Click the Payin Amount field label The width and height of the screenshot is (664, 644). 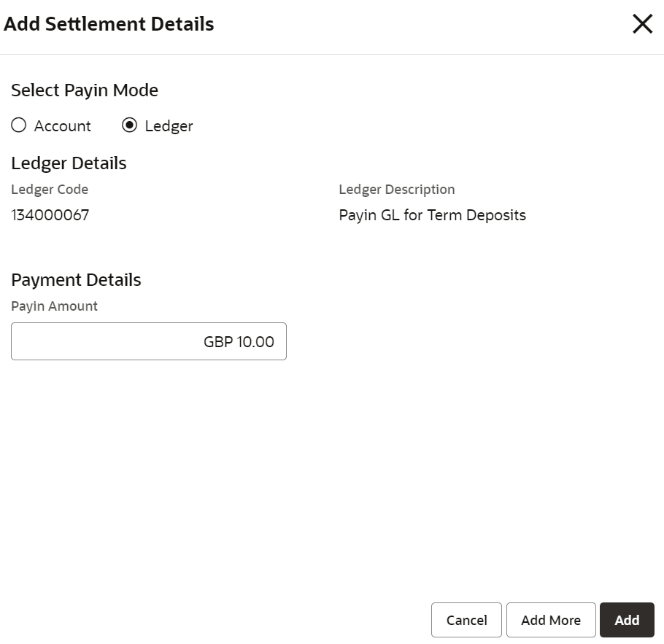click(x=54, y=306)
